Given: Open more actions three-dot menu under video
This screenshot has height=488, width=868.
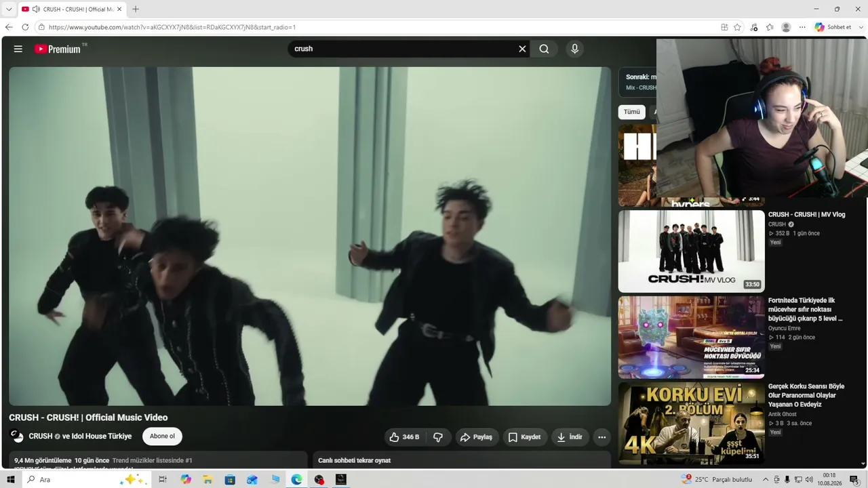Looking at the screenshot, I should (601, 437).
